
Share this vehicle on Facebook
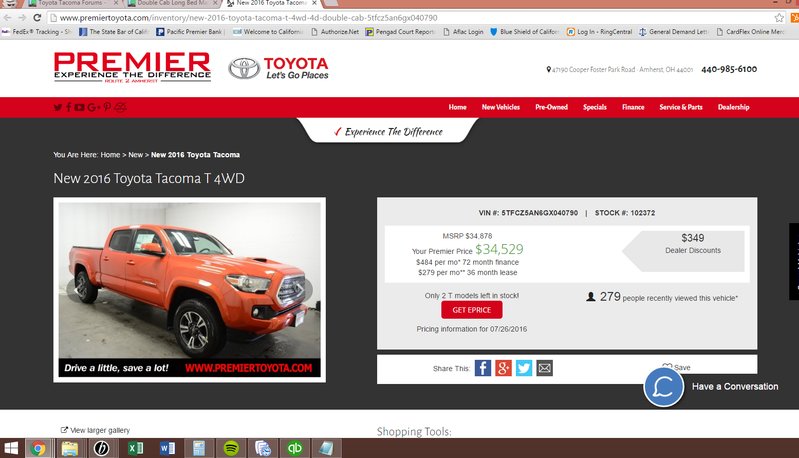(483, 368)
